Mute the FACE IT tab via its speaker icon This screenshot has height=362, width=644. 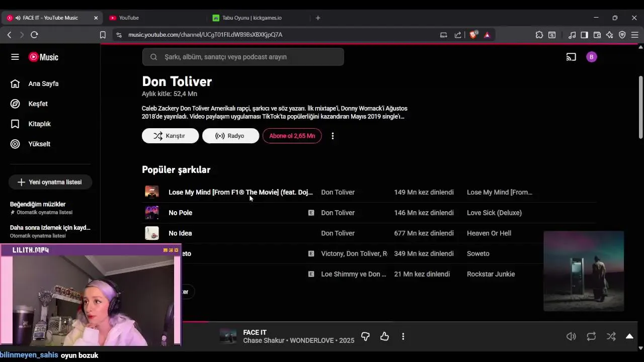click(x=18, y=18)
